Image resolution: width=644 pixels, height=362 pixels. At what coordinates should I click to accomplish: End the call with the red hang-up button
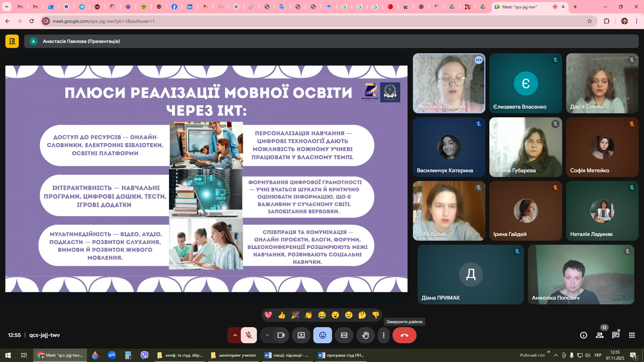(x=404, y=335)
